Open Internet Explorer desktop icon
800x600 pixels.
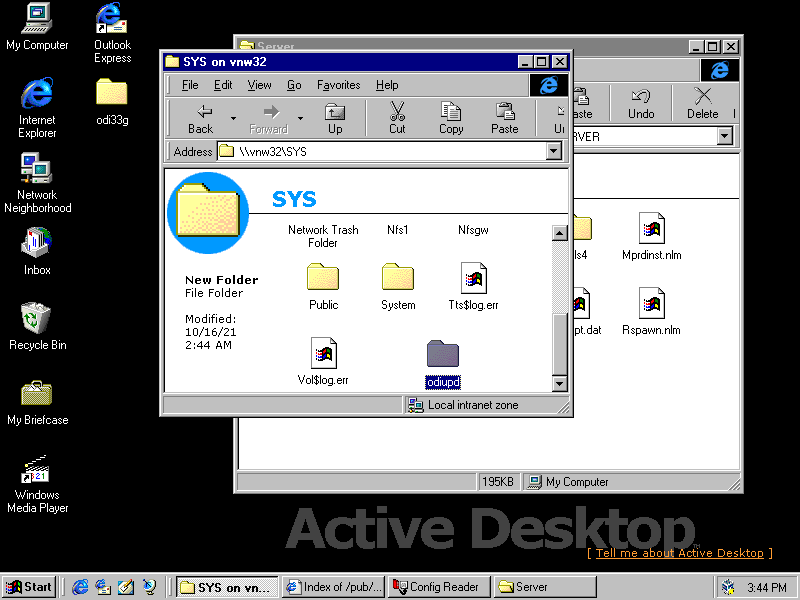click(x=37, y=108)
